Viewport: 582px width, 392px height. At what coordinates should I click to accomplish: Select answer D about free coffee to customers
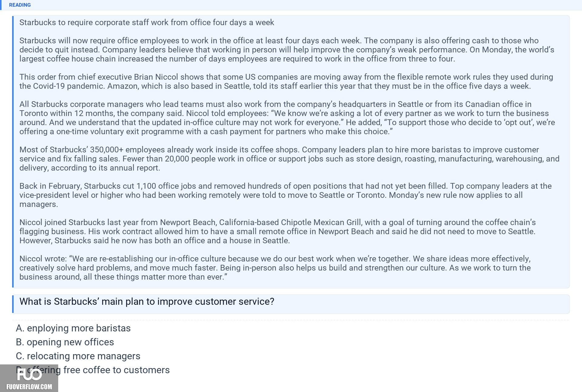click(93, 370)
